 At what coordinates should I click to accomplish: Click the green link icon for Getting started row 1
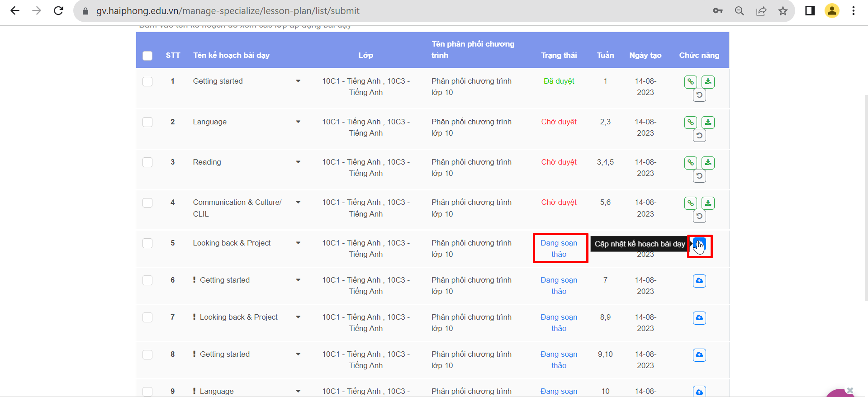coord(690,82)
